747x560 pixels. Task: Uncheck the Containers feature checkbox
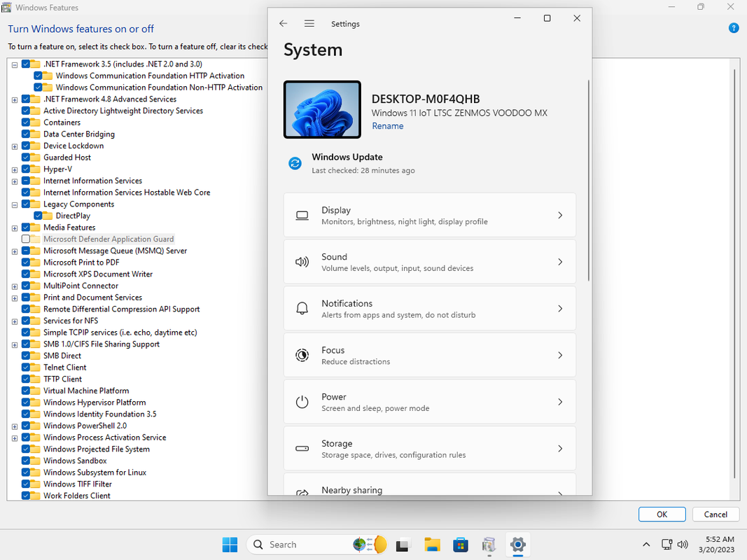tap(26, 122)
